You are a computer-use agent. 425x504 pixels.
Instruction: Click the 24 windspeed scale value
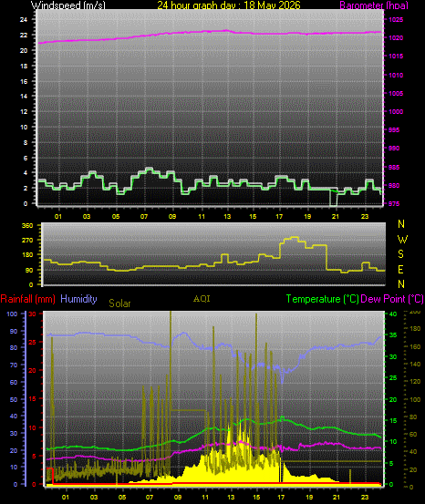tap(24, 20)
